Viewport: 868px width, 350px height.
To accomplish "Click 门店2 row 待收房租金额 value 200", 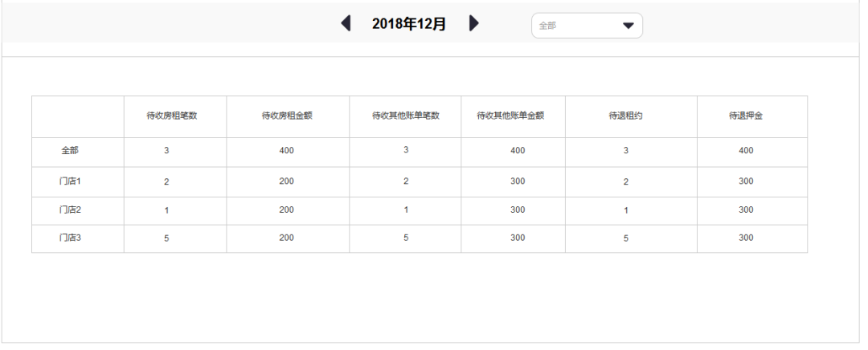I will (287, 210).
